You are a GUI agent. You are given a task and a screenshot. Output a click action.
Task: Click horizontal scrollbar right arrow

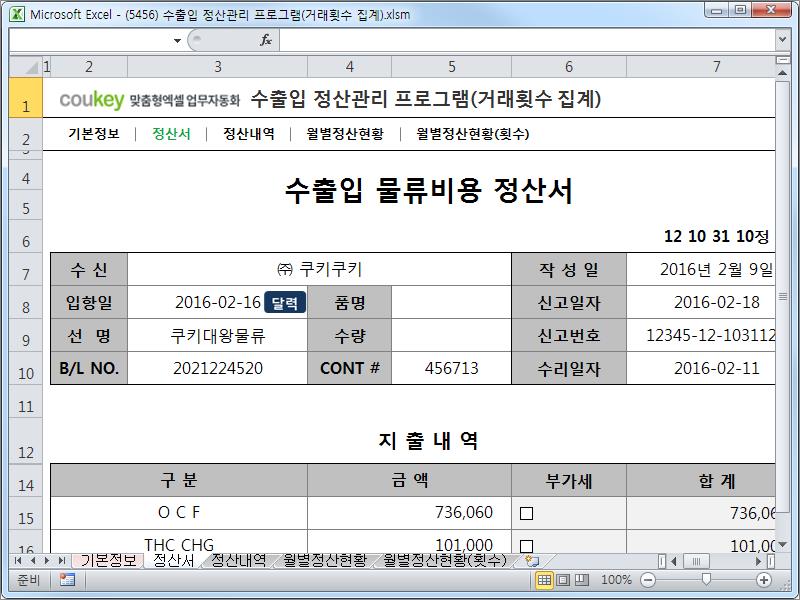coord(759,561)
